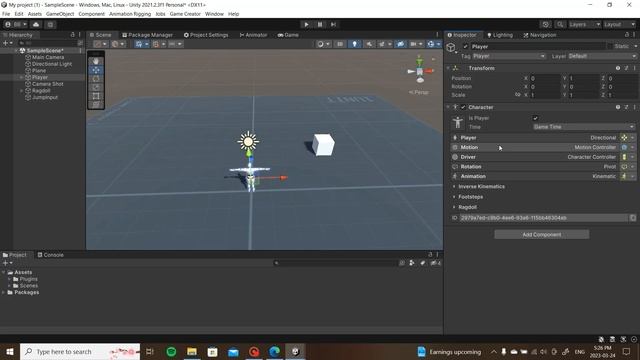Open the scene camera settings dropdown
Screen dimensions: 640x360
tap(416, 44)
